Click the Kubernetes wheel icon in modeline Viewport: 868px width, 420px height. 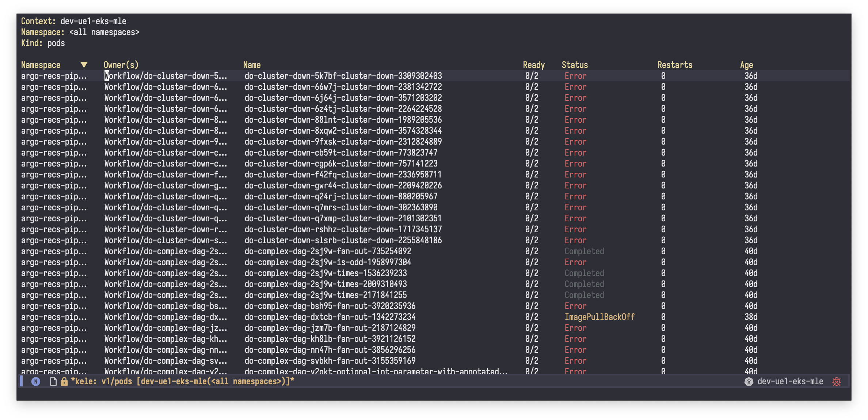tap(749, 382)
